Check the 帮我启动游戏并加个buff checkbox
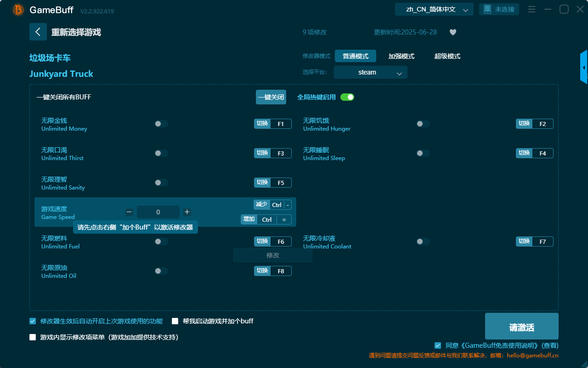The height and width of the screenshot is (368, 588). pyautogui.click(x=175, y=321)
